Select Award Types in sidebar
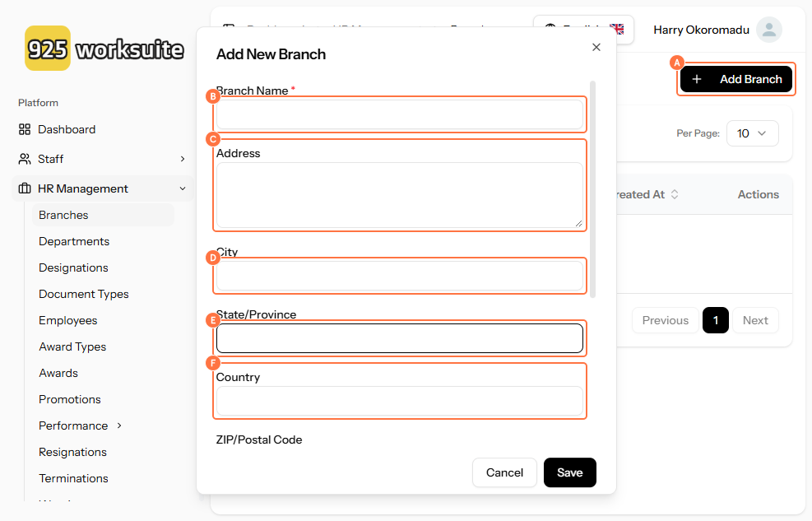812x521 pixels. point(72,347)
